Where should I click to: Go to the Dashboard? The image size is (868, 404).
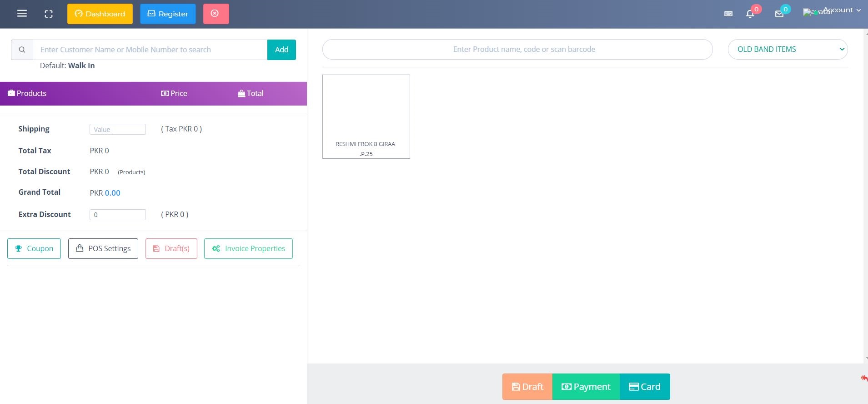click(100, 14)
